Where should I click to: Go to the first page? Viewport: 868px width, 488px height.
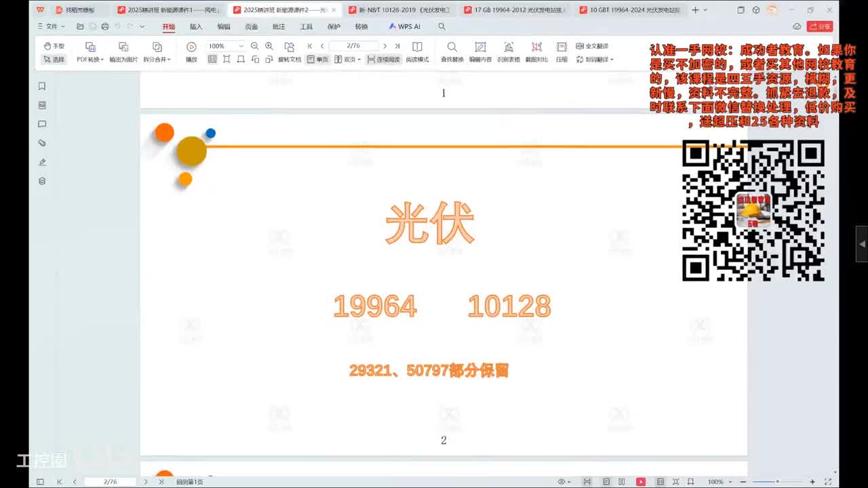pyautogui.click(x=310, y=46)
